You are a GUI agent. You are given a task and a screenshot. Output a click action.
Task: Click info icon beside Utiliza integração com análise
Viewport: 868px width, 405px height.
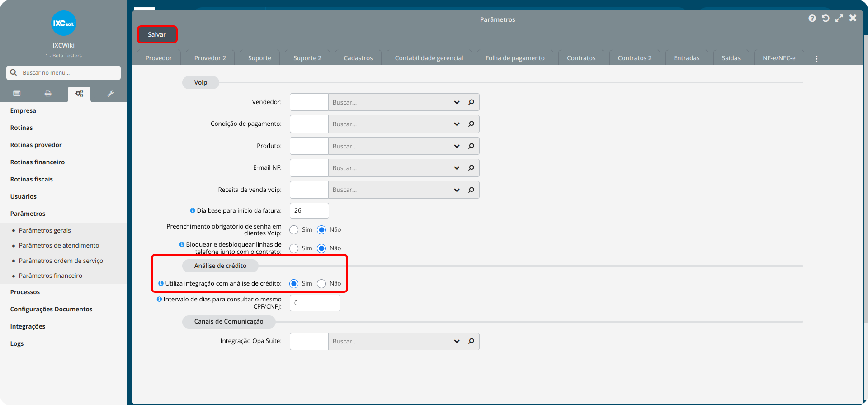pyautogui.click(x=161, y=283)
